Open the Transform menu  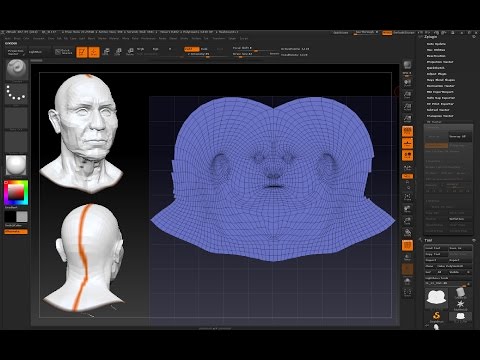click(x=219, y=39)
